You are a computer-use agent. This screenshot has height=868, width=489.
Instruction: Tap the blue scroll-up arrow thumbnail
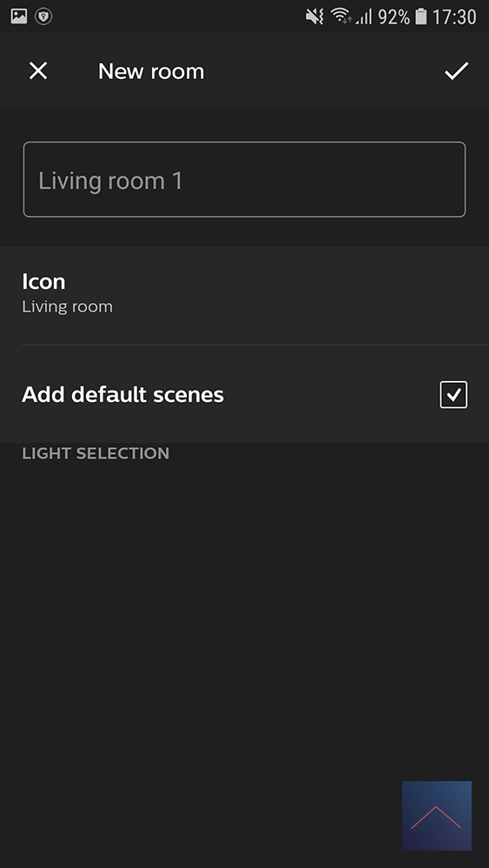click(x=437, y=815)
